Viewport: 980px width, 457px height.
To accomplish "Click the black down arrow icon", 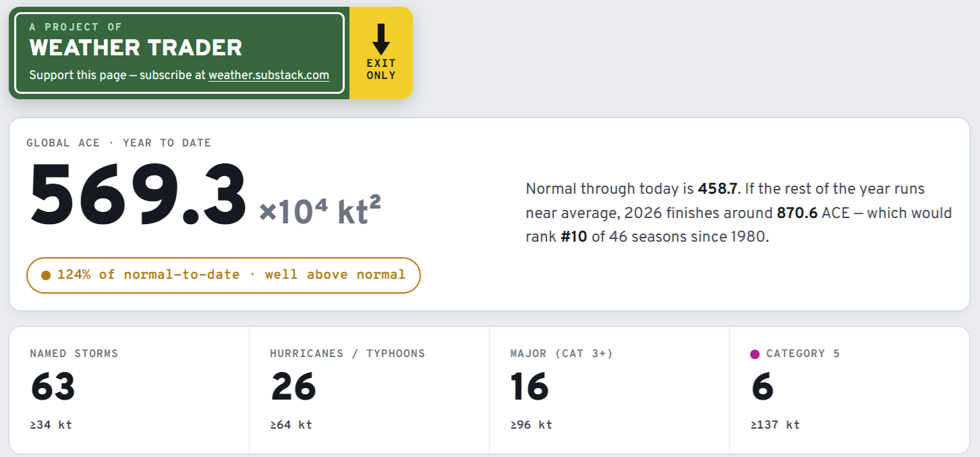I will tap(381, 39).
